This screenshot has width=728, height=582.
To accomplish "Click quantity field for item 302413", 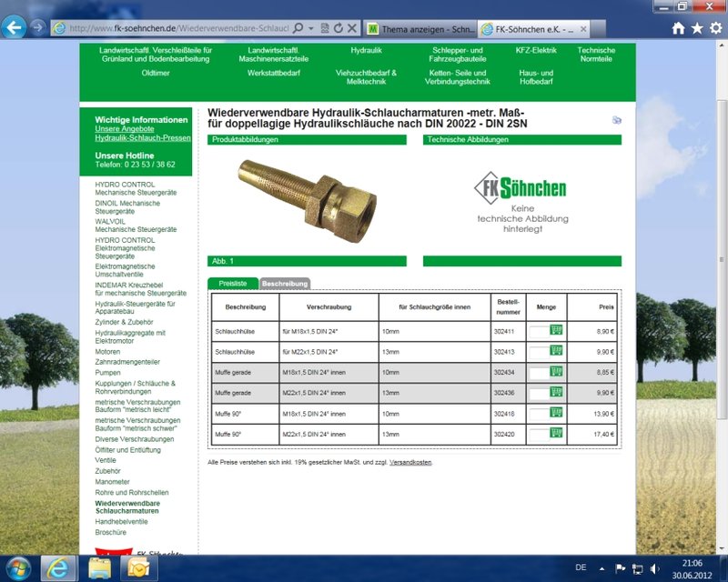I will click(x=540, y=351).
